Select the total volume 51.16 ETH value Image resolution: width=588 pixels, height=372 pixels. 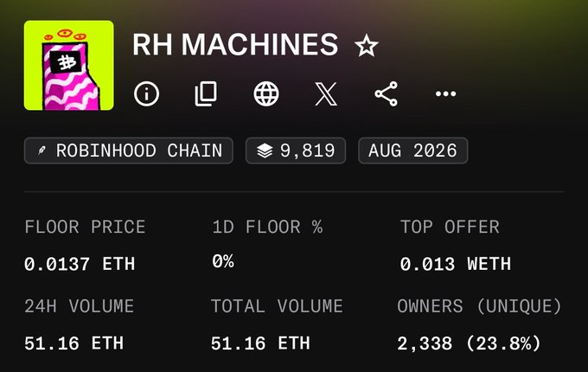tap(260, 343)
